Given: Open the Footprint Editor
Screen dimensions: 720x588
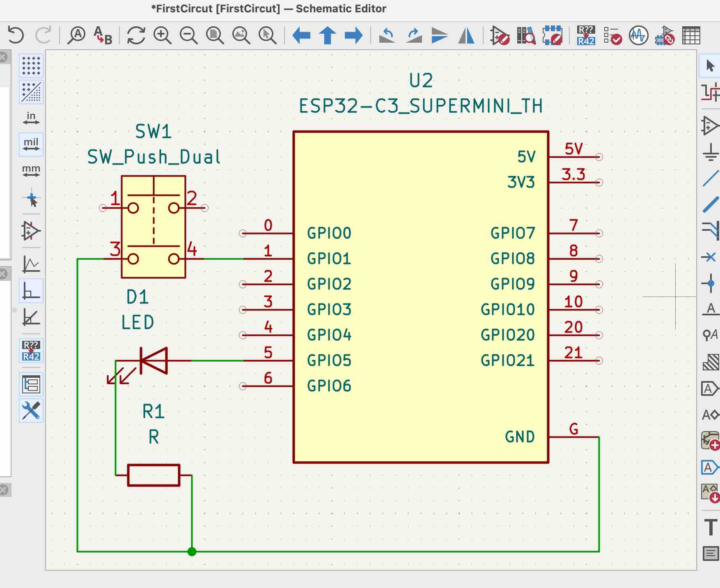Looking at the screenshot, I should 553,35.
